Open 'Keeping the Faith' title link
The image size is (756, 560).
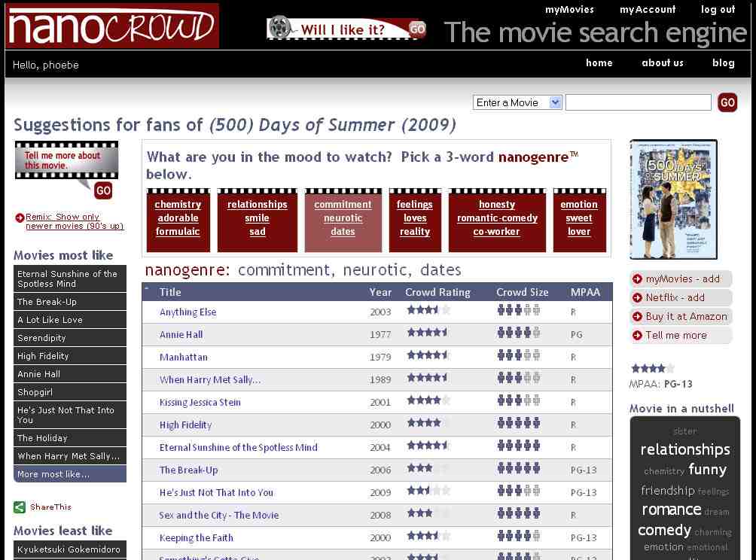click(197, 538)
